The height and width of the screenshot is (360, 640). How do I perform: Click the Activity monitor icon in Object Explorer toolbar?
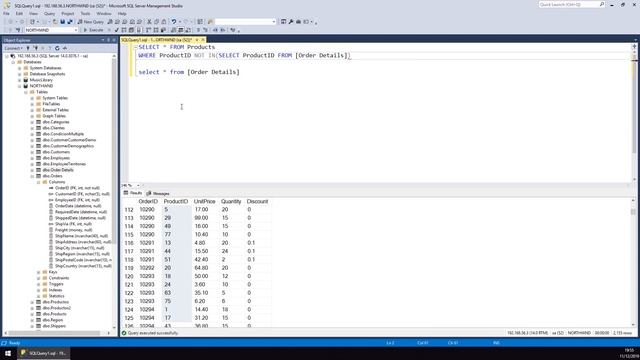64,48
